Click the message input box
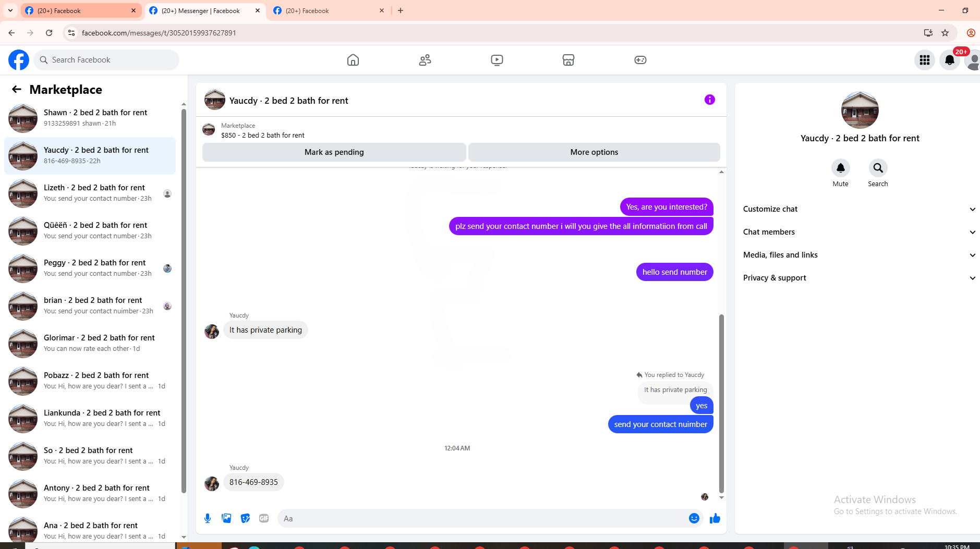Image resolution: width=980 pixels, height=549 pixels. point(482,518)
